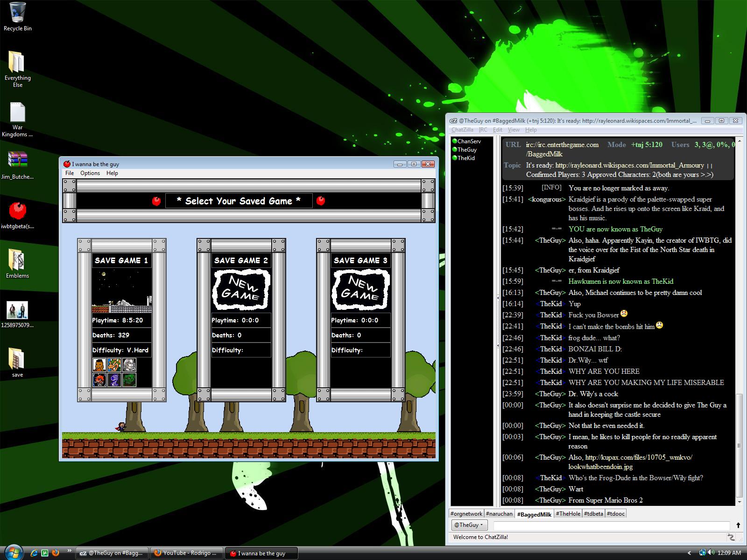Click the gray greyed-out boss portrait

coord(129,365)
